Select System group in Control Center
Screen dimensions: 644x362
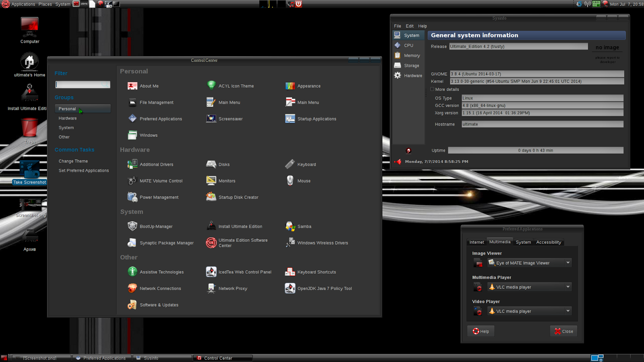click(66, 128)
